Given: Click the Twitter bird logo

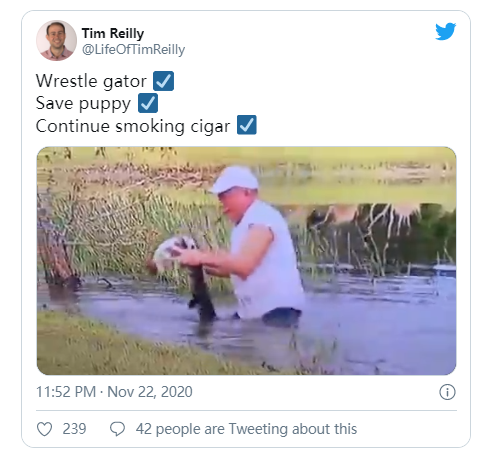Looking at the screenshot, I should (x=445, y=31).
